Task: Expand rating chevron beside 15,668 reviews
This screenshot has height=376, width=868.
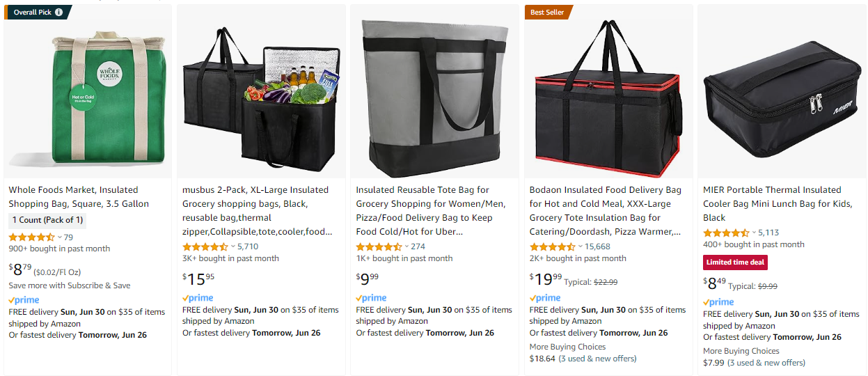Action: click(581, 246)
